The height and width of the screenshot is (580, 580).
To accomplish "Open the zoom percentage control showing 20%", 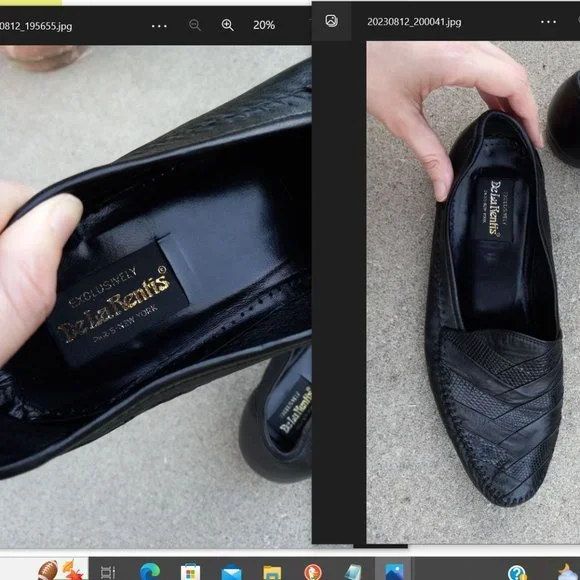I will (x=264, y=25).
